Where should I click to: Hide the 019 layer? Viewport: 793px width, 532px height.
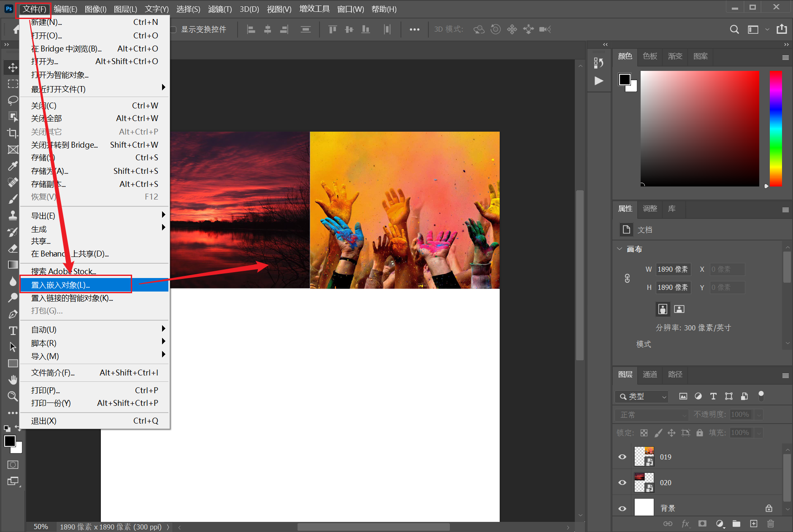coord(622,457)
